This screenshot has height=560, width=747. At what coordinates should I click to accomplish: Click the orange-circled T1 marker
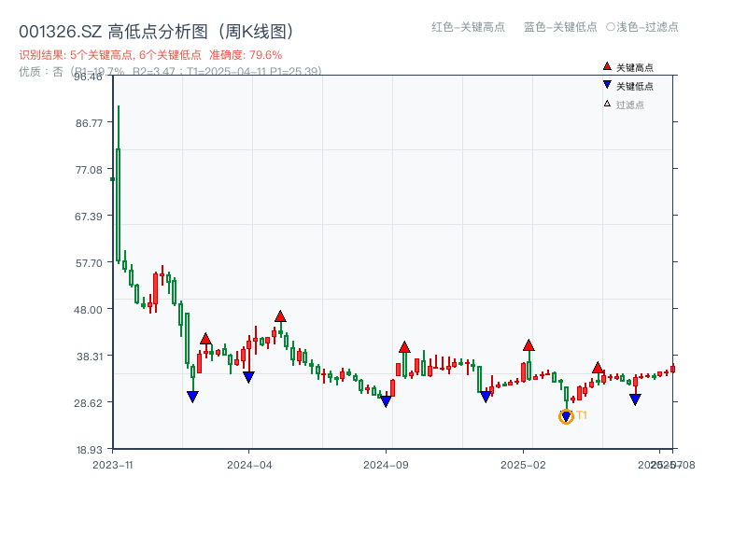pos(566,415)
